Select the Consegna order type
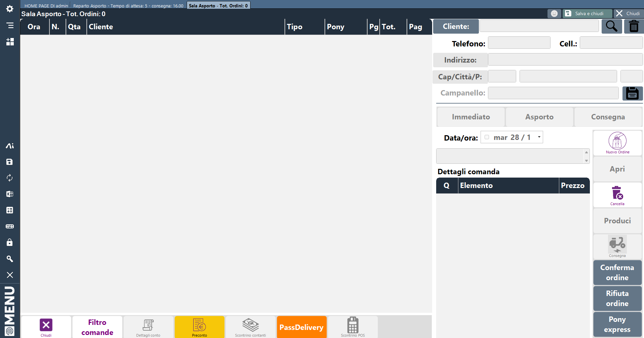 608,117
